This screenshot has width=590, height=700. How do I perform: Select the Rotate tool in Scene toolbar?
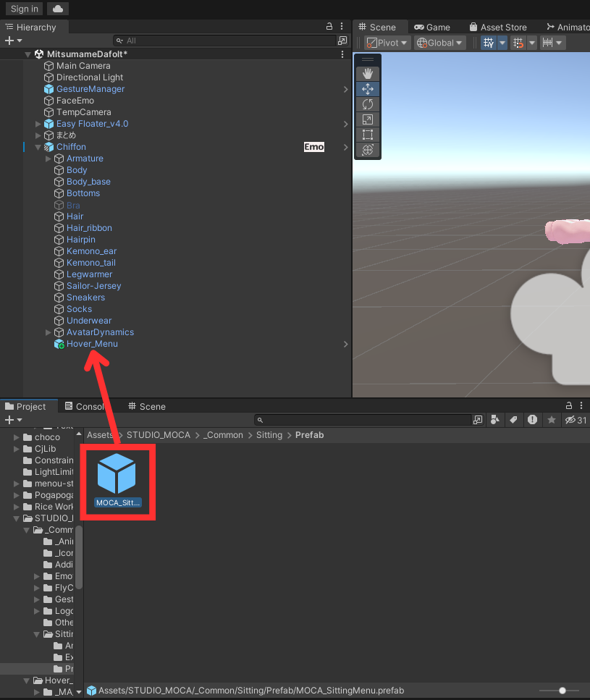(x=368, y=104)
